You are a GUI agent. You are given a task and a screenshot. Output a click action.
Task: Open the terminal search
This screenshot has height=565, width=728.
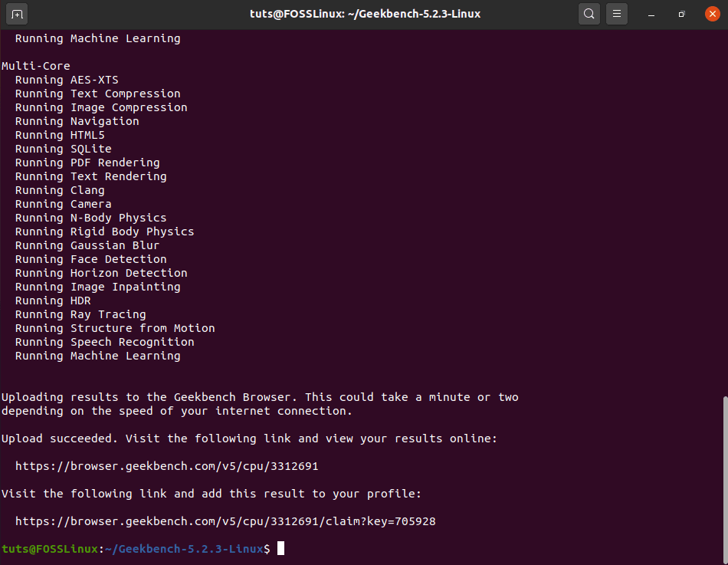(589, 13)
